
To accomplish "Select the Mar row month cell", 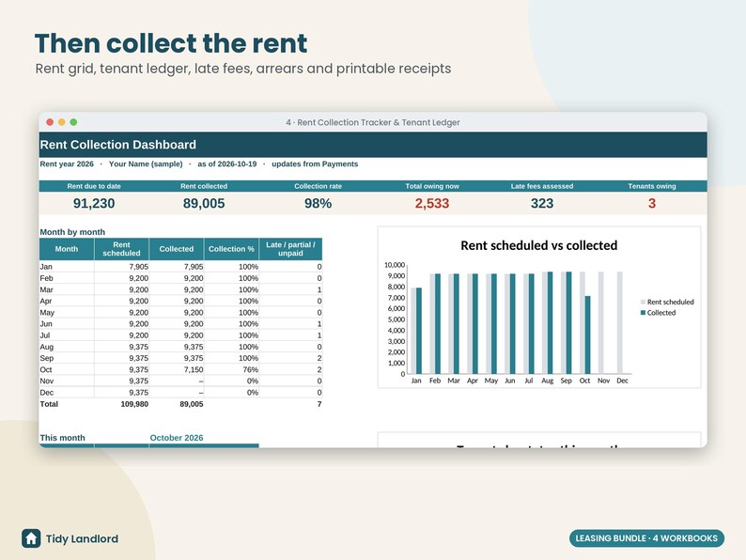I will 67,289.
